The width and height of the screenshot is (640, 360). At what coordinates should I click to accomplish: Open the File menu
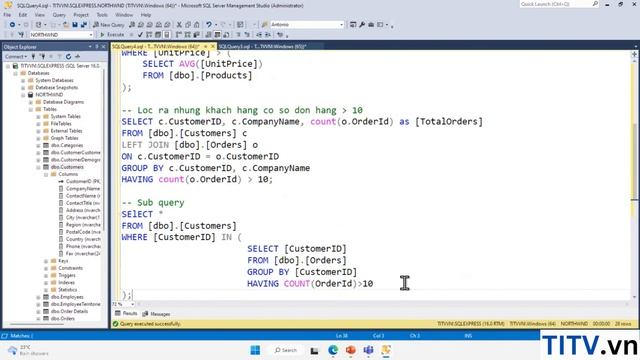(x=7, y=15)
